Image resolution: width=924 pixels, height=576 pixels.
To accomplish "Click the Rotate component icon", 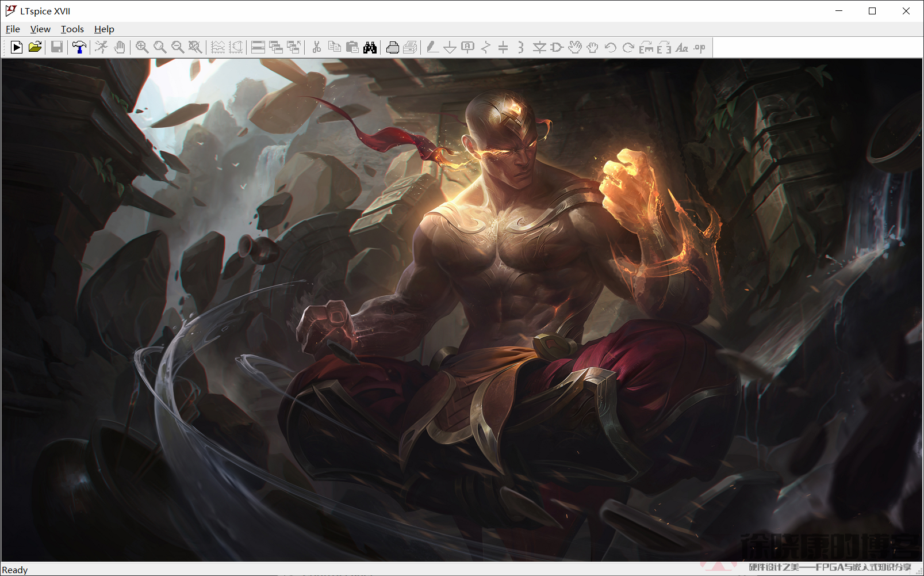I will coord(646,47).
